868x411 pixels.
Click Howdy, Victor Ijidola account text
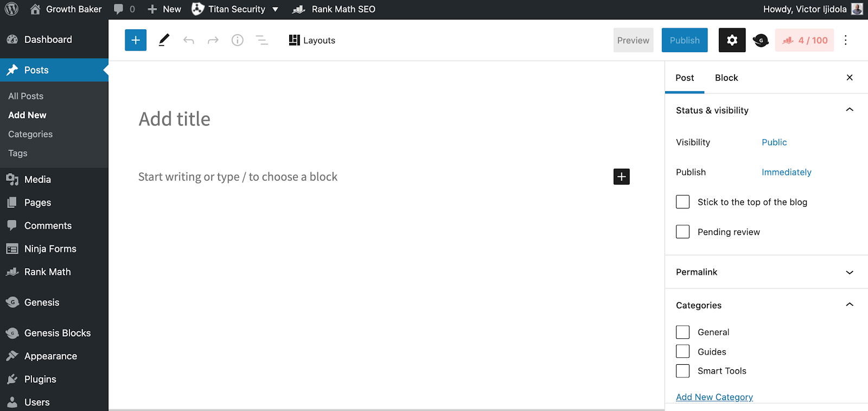(805, 9)
